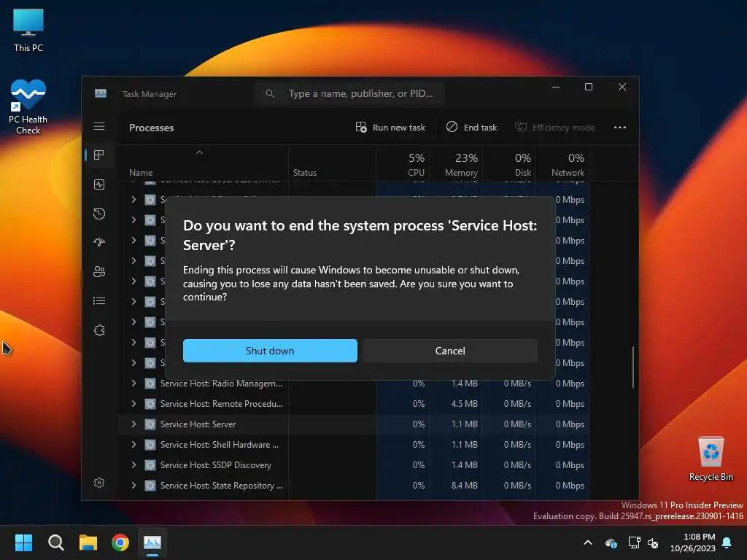747x560 pixels.
Task: Click the muted volume tray icon
Action: tap(653, 542)
